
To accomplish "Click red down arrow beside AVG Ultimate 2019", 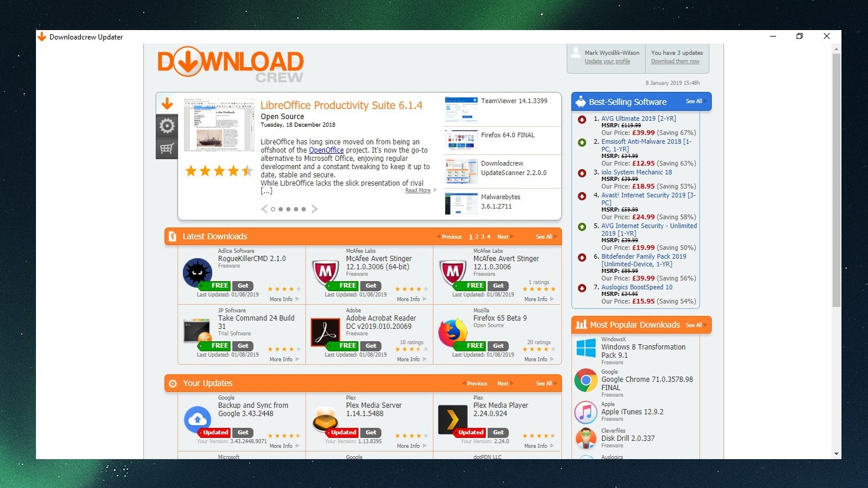I will [x=582, y=119].
